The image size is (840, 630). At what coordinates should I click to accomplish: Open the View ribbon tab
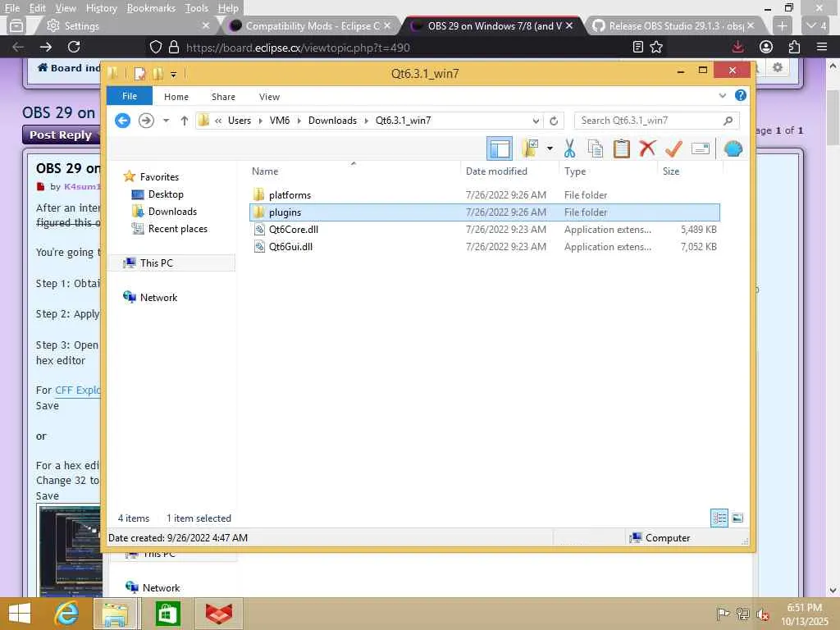click(269, 97)
